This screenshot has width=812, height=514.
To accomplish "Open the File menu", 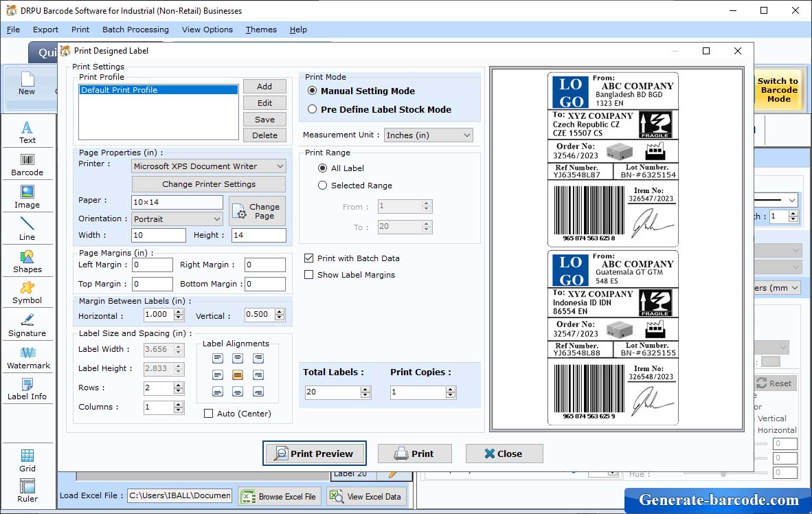I will click(x=13, y=30).
